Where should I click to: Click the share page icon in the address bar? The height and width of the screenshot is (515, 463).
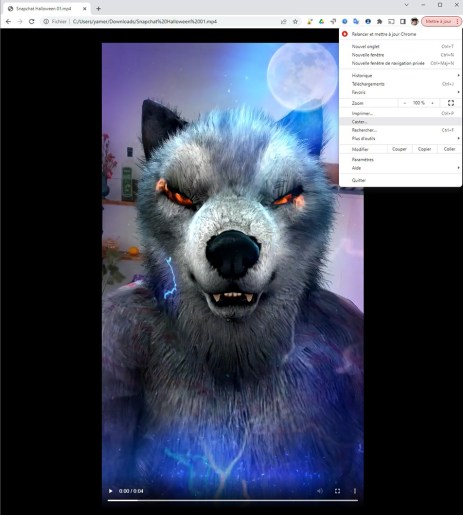pyautogui.click(x=284, y=22)
